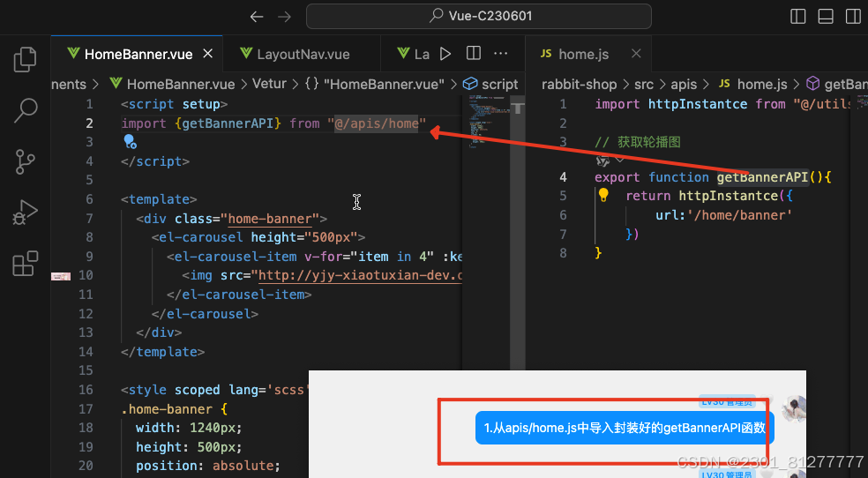Click the blue AI sparkle icon on line 3
868x478 pixels.
(x=130, y=142)
